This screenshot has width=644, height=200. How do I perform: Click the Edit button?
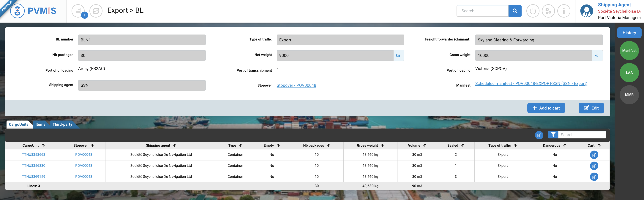[591, 108]
